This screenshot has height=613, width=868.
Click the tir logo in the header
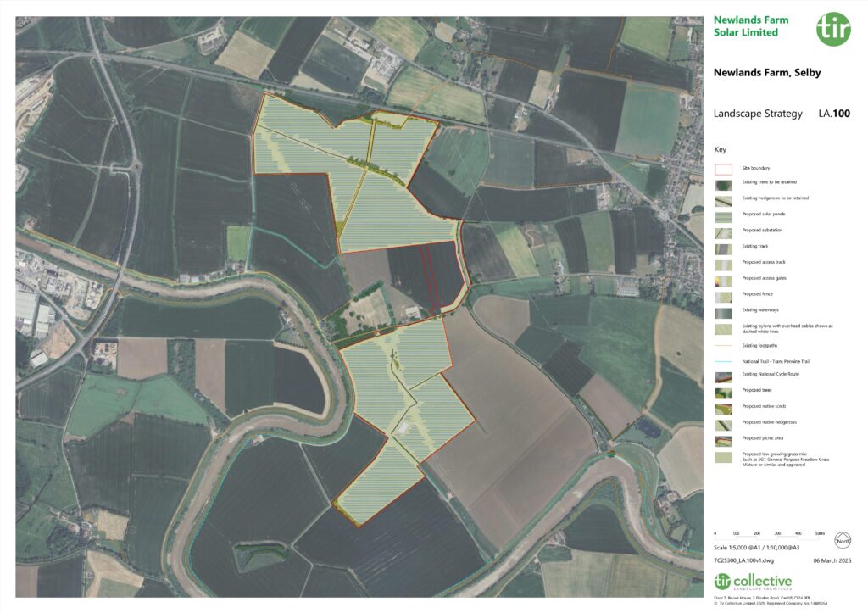[x=834, y=27]
